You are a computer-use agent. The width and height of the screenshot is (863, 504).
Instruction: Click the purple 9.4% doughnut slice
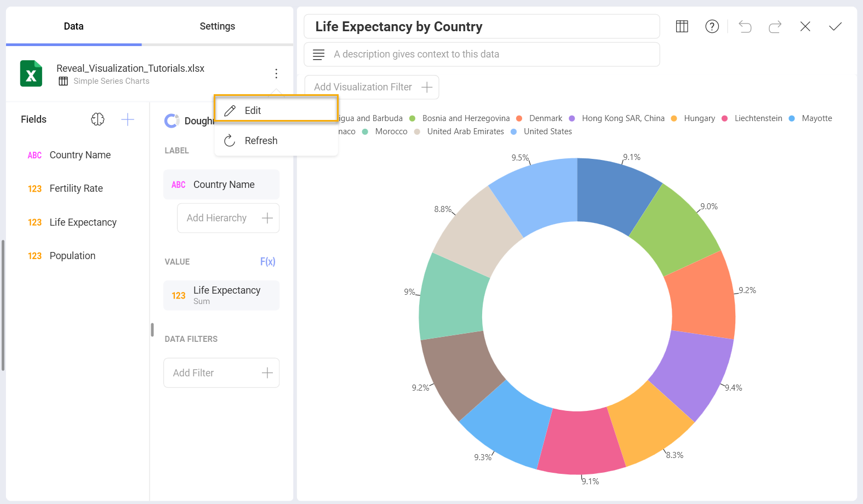pos(694,372)
